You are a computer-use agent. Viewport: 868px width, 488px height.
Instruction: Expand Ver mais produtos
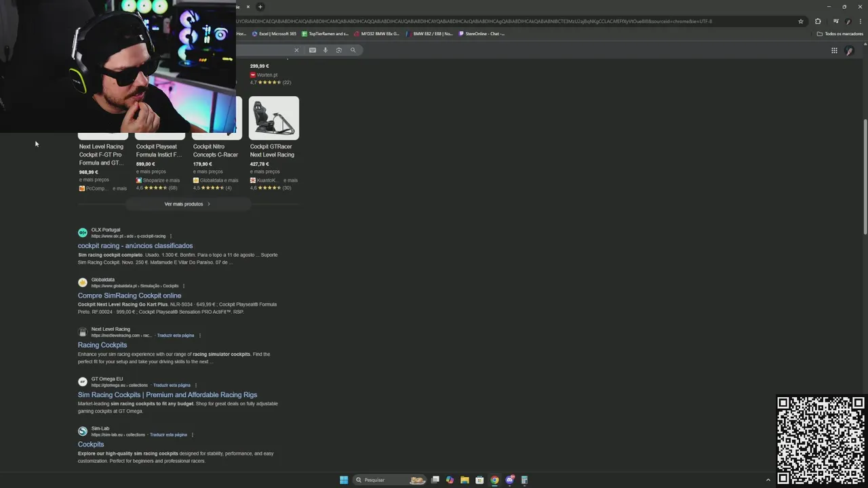click(187, 204)
